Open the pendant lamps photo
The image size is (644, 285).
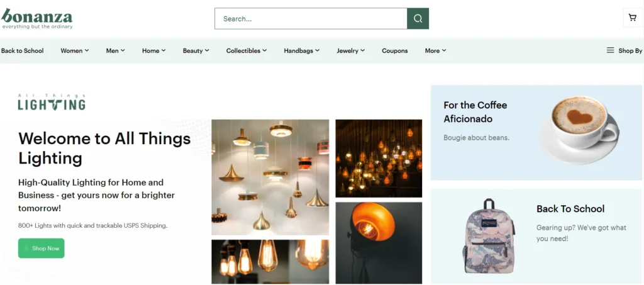[270, 177]
